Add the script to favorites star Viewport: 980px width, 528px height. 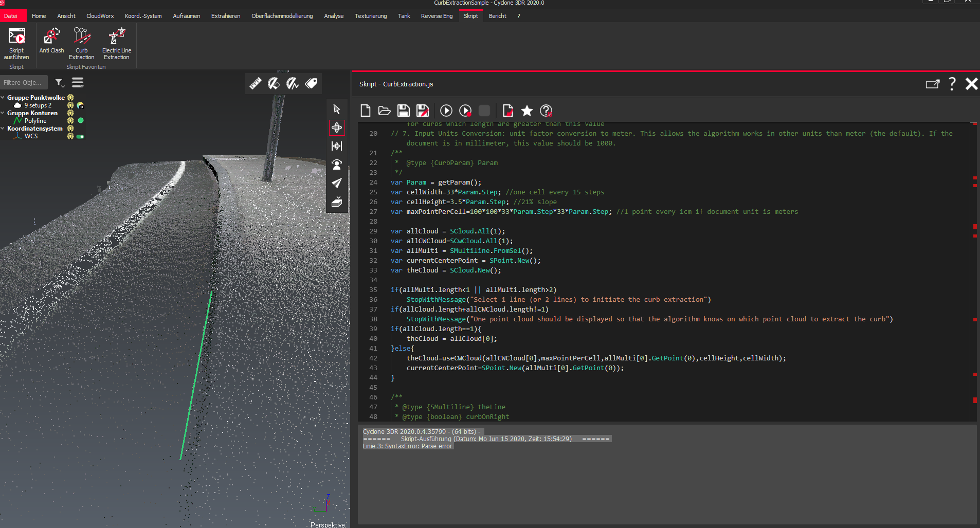(527, 111)
